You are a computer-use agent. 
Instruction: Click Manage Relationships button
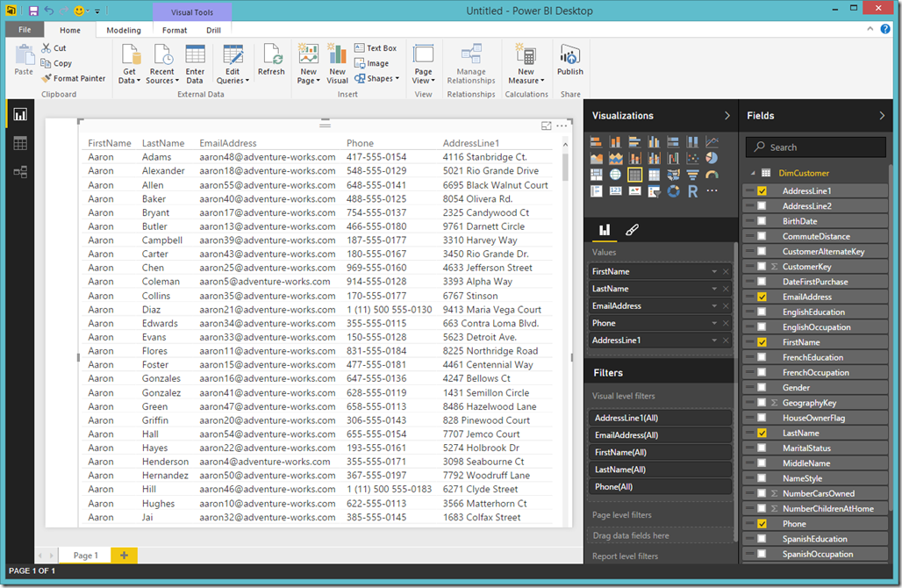pyautogui.click(x=471, y=64)
